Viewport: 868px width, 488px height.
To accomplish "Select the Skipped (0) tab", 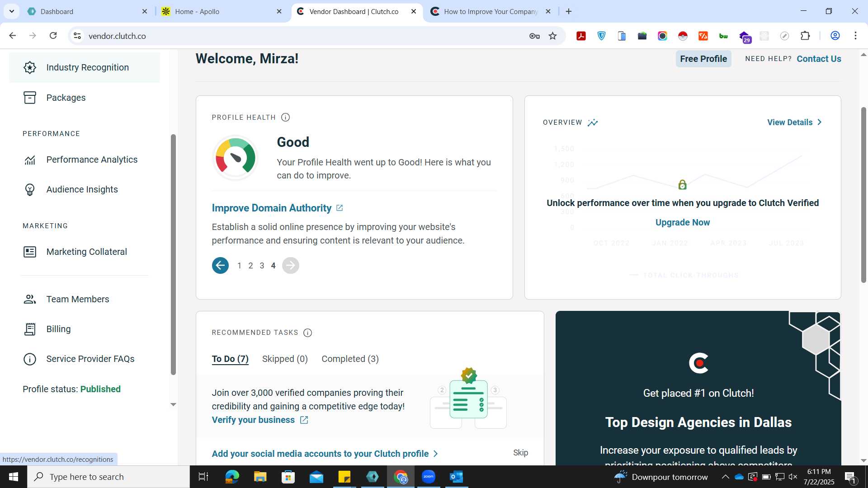I will (x=285, y=359).
